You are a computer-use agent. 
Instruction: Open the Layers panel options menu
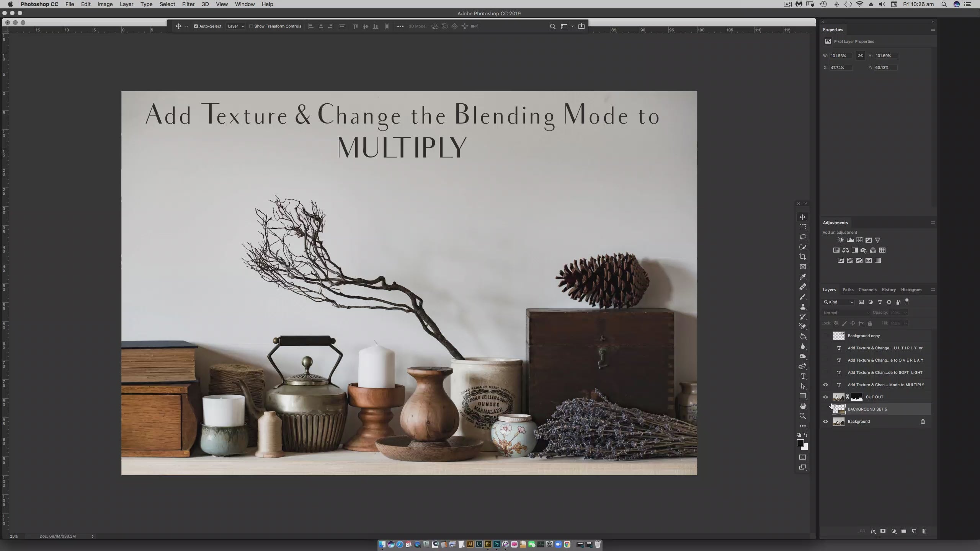933,290
